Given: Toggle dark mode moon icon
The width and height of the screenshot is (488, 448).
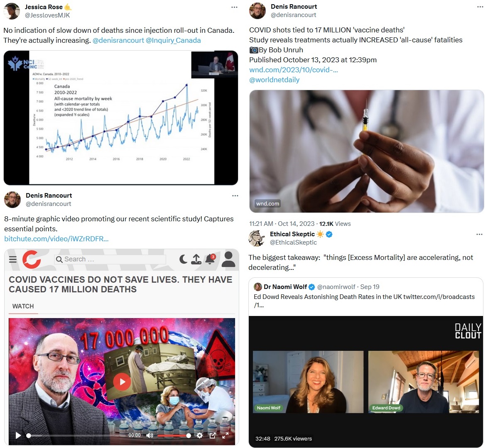Looking at the screenshot, I should [x=183, y=259].
